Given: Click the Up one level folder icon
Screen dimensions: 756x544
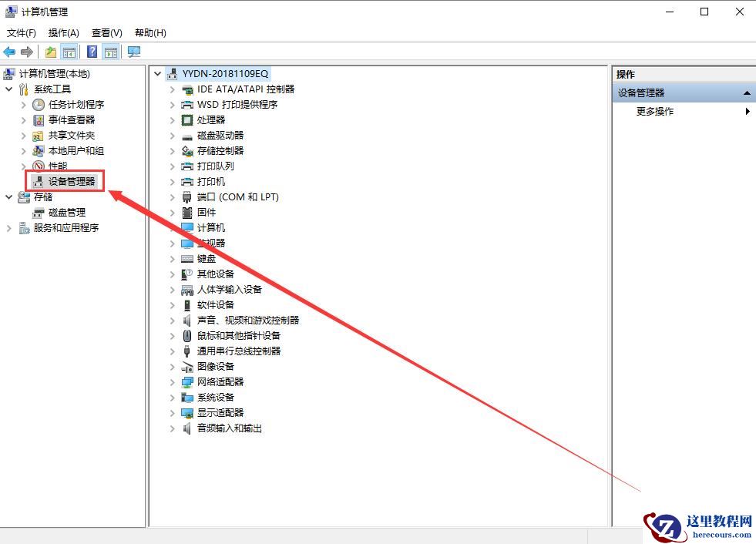Looking at the screenshot, I should [51, 52].
